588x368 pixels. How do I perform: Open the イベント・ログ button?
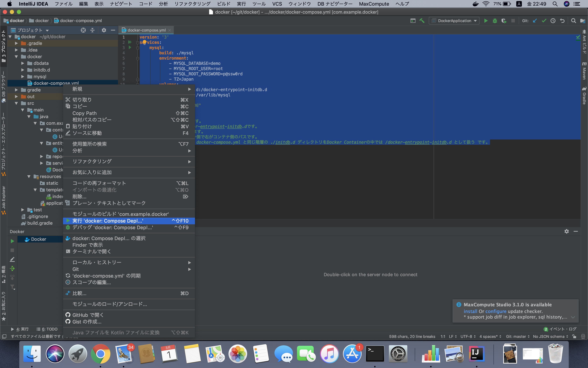pyautogui.click(x=560, y=329)
